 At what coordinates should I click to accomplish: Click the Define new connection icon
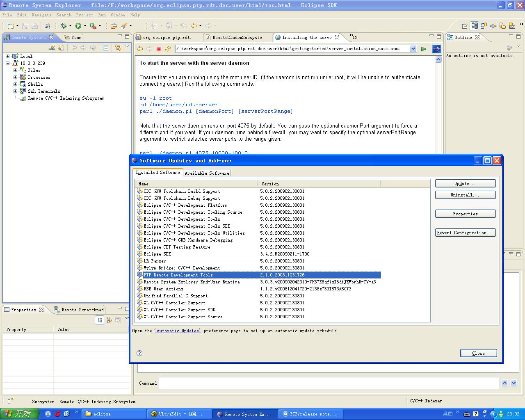52,48
